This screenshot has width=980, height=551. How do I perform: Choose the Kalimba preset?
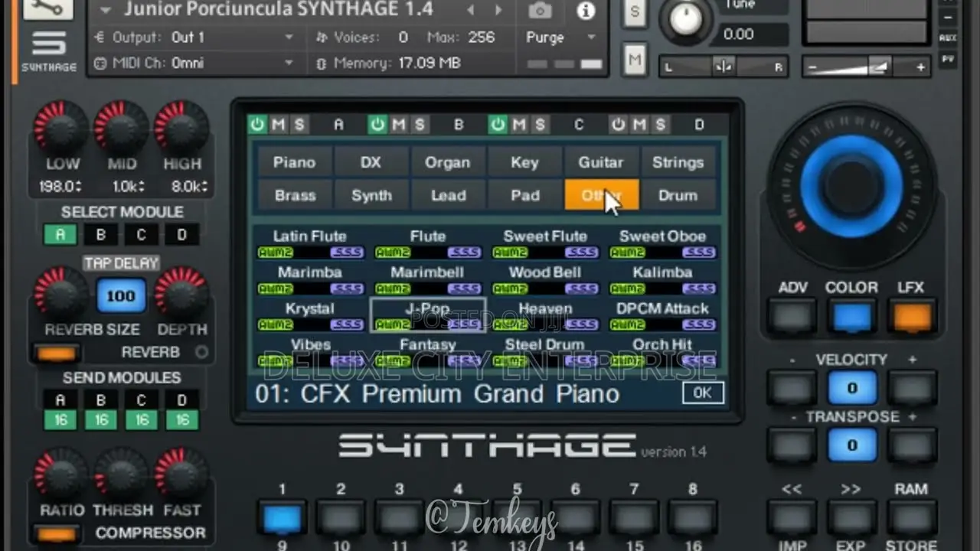point(662,279)
